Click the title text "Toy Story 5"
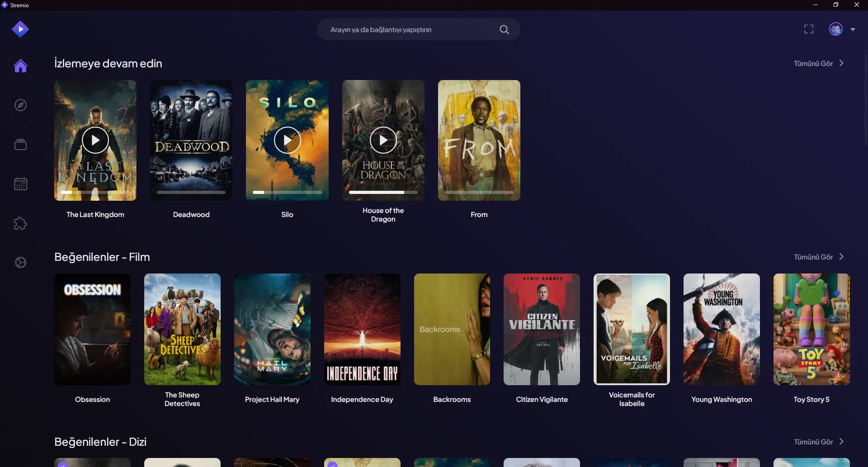 click(x=811, y=400)
